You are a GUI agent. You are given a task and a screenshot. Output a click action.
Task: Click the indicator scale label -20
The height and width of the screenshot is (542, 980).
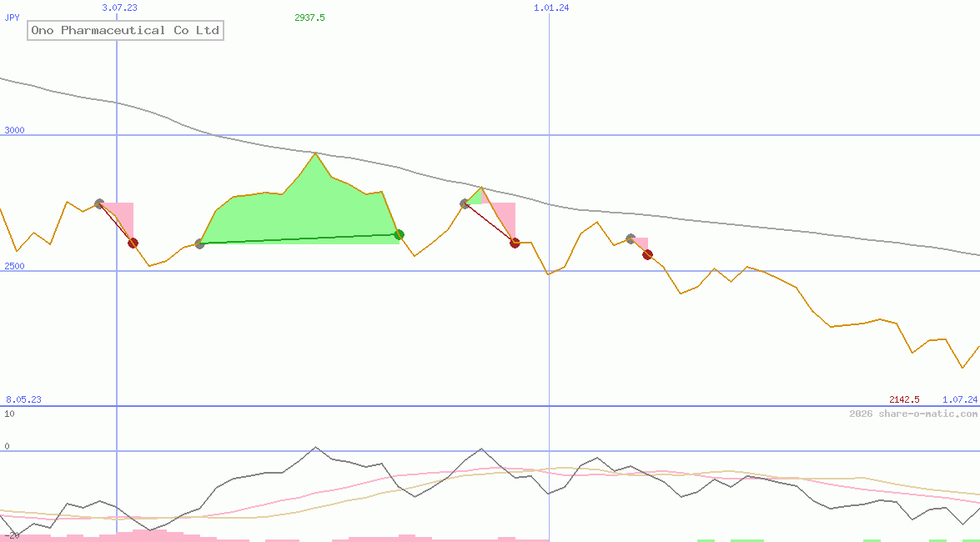click(13, 536)
